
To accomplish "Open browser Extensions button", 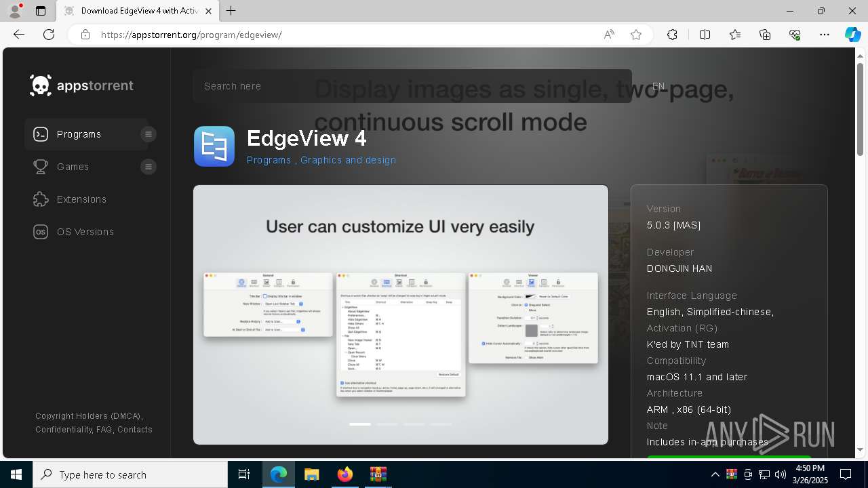I will (x=672, y=35).
